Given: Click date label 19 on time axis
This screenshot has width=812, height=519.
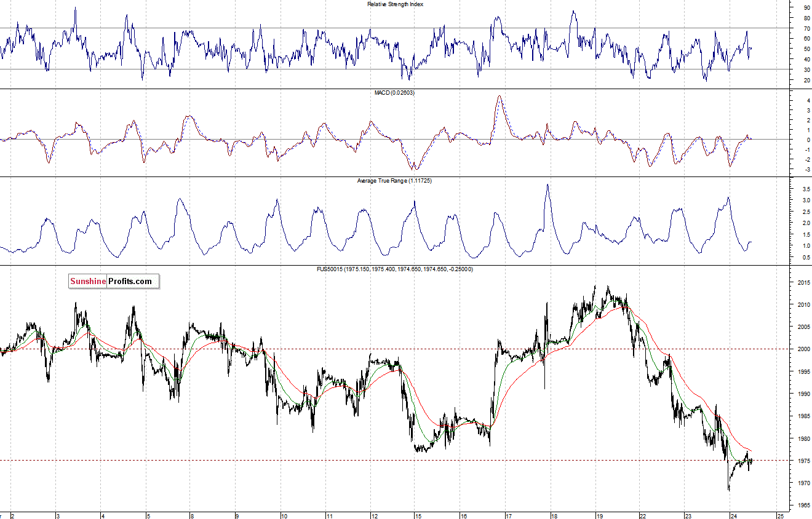Looking at the screenshot, I should pyautogui.click(x=599, y=516).
